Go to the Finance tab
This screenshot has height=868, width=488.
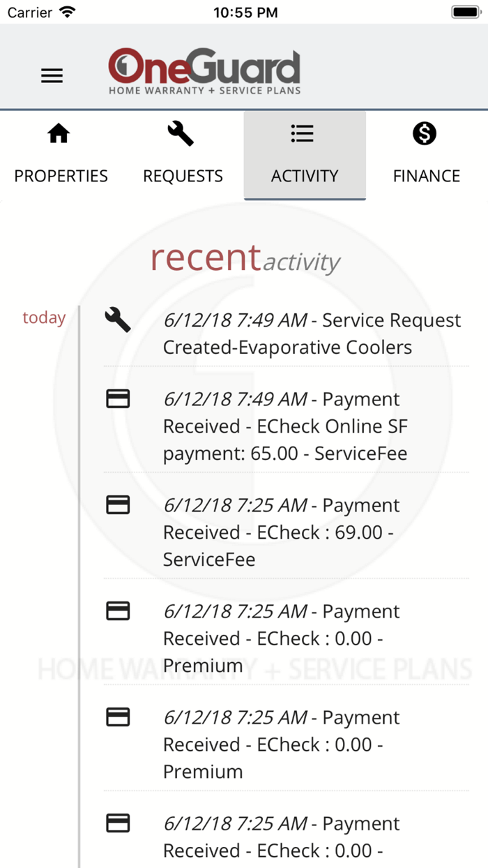coord(427,176)
